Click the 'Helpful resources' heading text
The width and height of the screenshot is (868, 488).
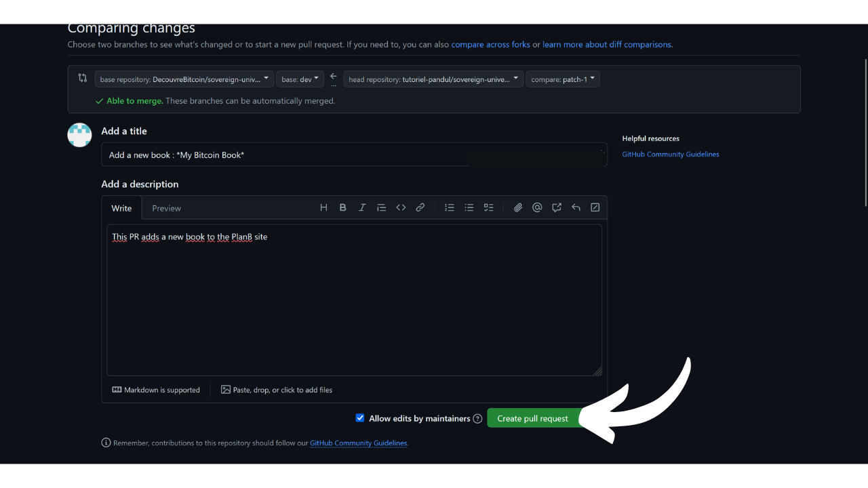point(651,139)
